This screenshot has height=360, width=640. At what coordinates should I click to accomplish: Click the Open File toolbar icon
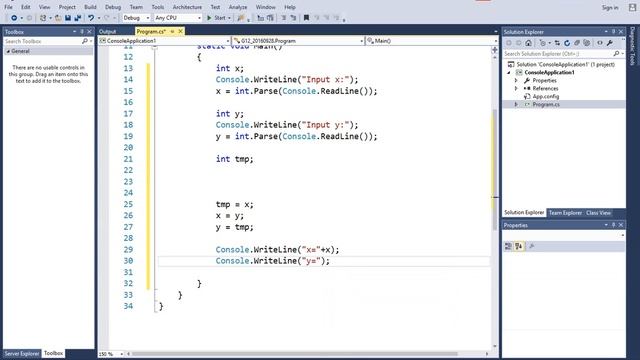(58, 18)
